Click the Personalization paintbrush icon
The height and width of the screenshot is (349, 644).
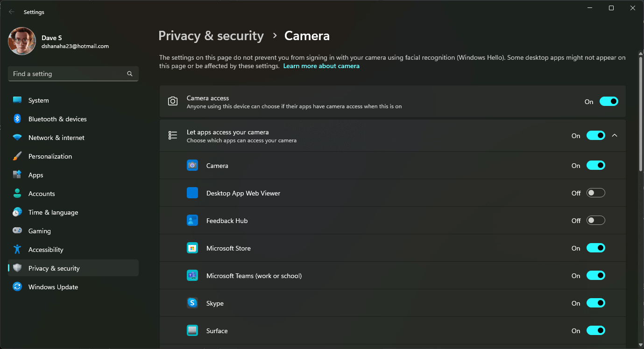coord(17,156)
